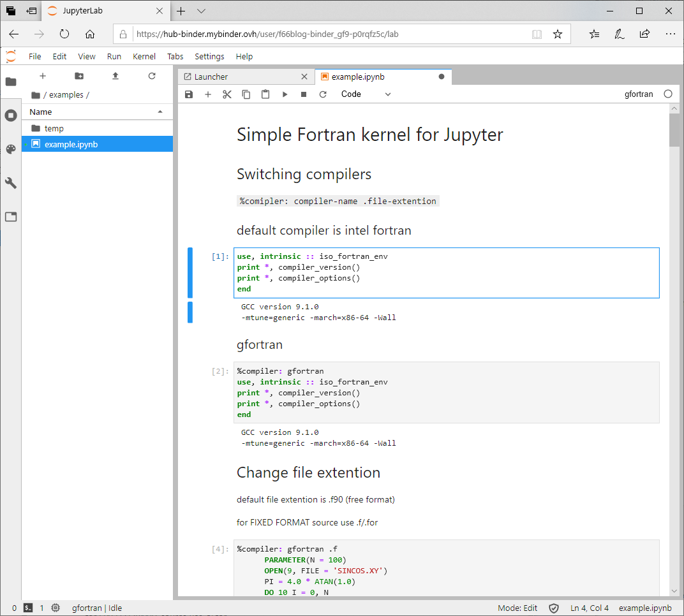684x616 pixels.
Task: Open the View menu
Action: (x=86, y=56)
